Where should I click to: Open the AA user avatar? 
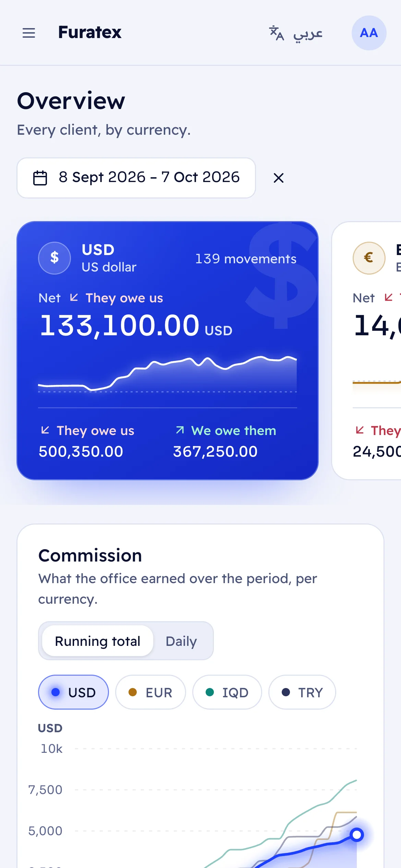click(369, 33)
